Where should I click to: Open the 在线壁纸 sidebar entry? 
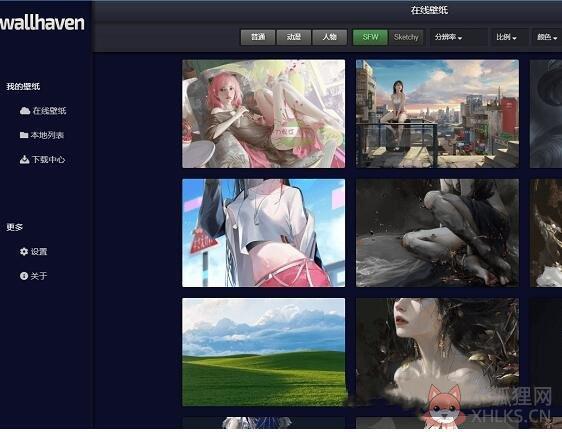coord(43,110)
